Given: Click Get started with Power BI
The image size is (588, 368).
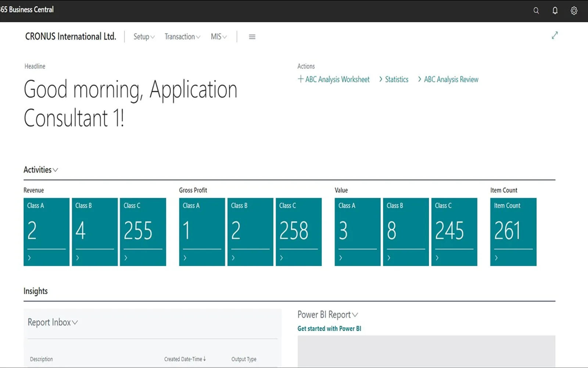Looking at the screenshot, I should tap(329, 329).
